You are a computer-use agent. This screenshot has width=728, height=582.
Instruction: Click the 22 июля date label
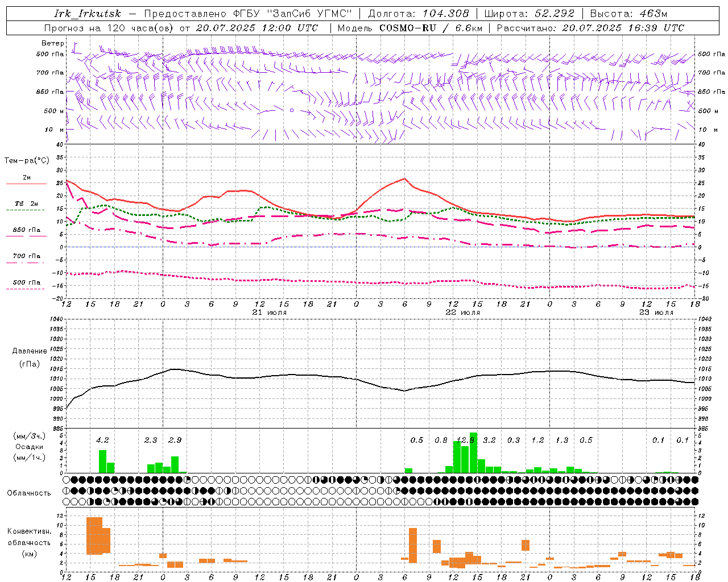[x=462, y=313]
